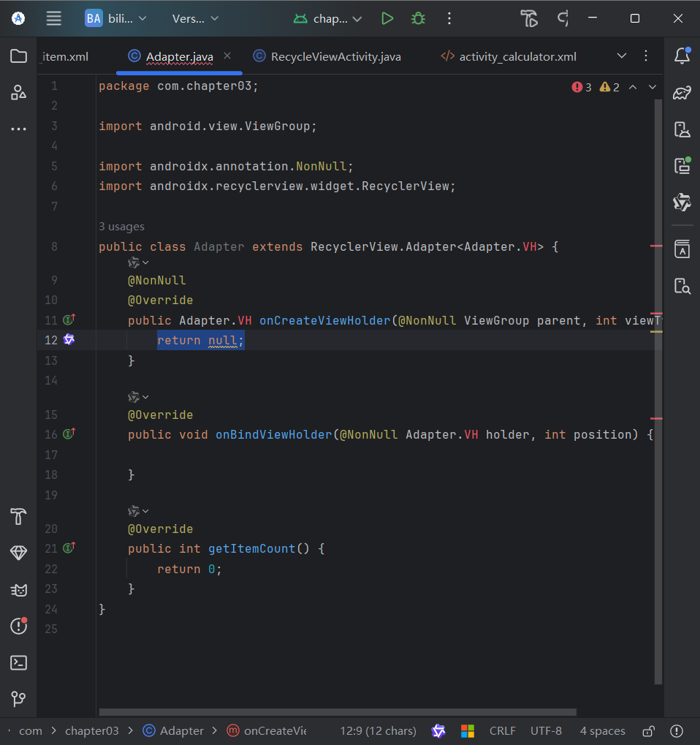Toggle file read-only lock in status bar
Screen dimensions: 700x745
pyautogui.click(x=649, y=731)
